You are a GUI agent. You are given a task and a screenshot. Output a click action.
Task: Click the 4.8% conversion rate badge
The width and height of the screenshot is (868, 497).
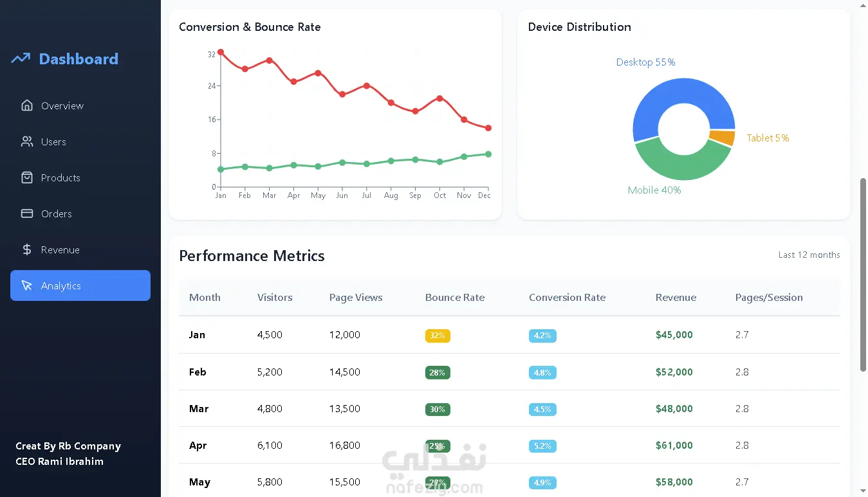pyautogui.click(x=542, y=372)
